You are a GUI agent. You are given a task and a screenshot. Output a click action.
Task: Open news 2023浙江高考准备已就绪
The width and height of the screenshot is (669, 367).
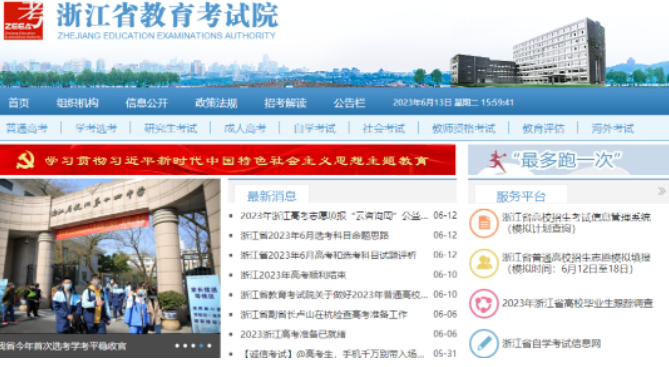(x=293, y=334)
